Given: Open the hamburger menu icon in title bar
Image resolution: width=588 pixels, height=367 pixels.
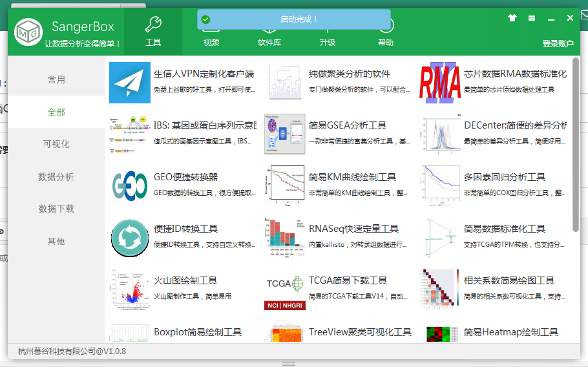Looking at the screenshot, I should coord(532,18).
